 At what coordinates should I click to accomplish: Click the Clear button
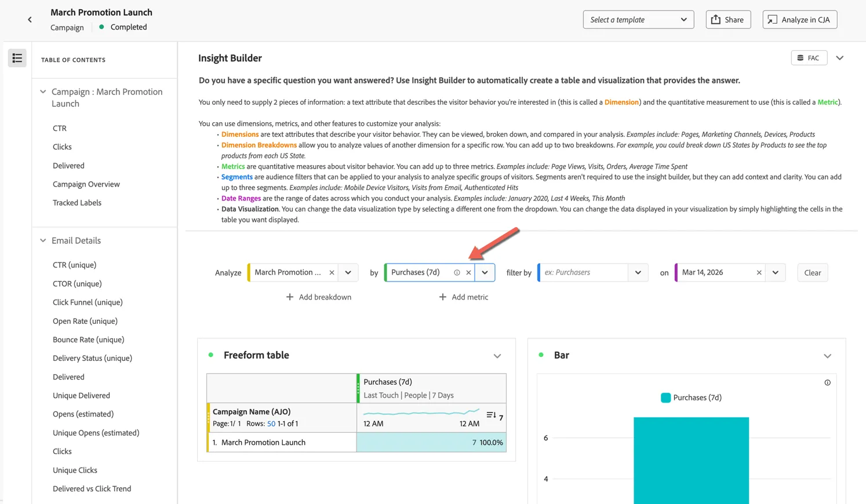pyautogui.click(x=813, y=273)
